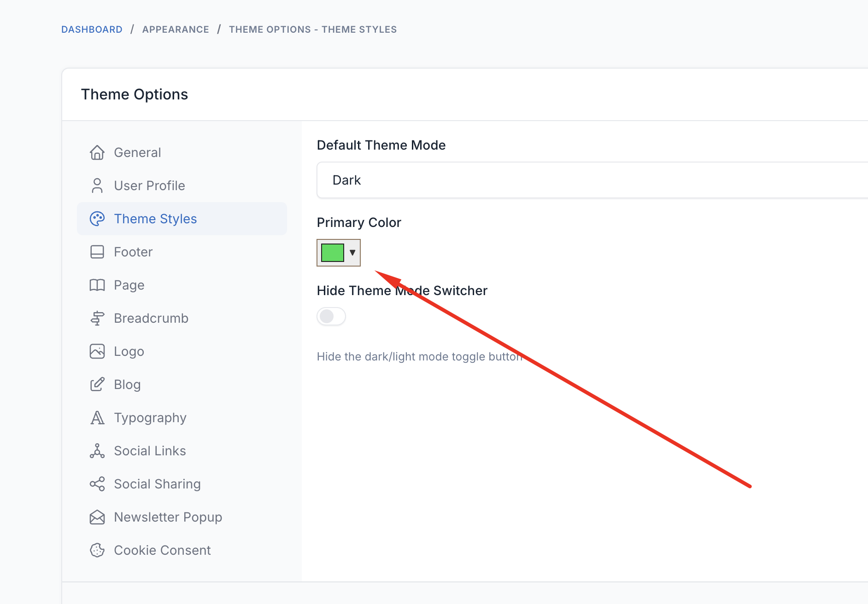Toggle the Hide Theme Mode Switcher switch
This screenshot has width=868, height=604.
[x=331, y=316]
